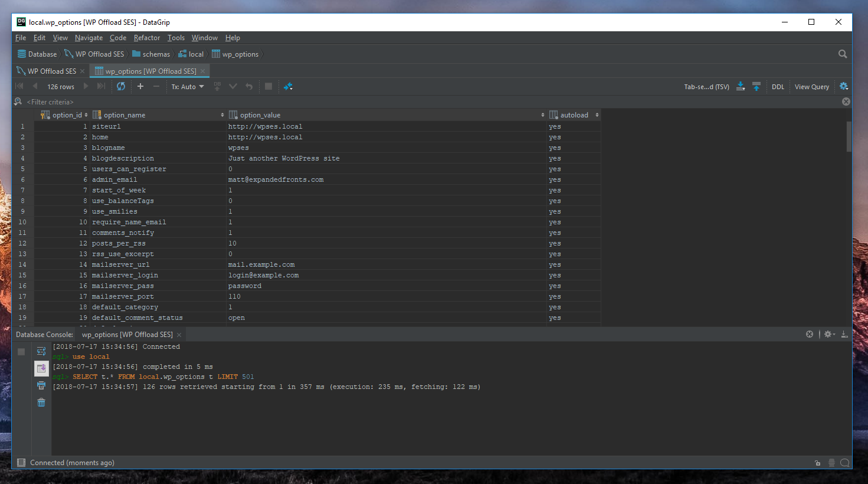Viewport: 868px width, 484px height.
Task: Toggle tool window buttons in the status bar corner
Action: pyautogui.click(x=21, y=463)
